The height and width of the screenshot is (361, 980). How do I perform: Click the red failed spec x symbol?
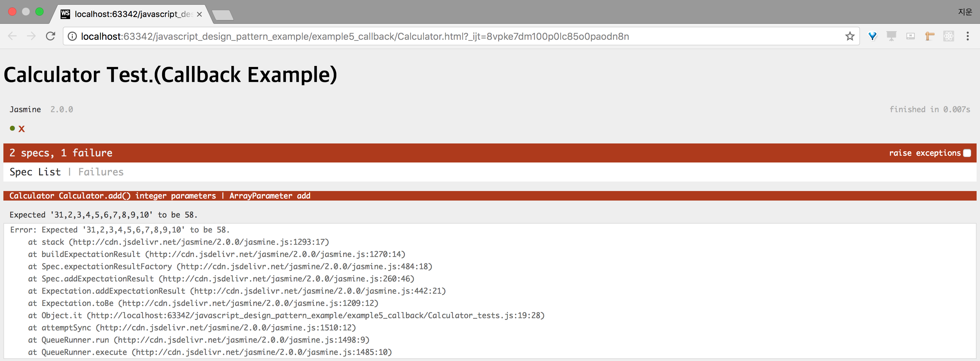click(x=22, y=129)
